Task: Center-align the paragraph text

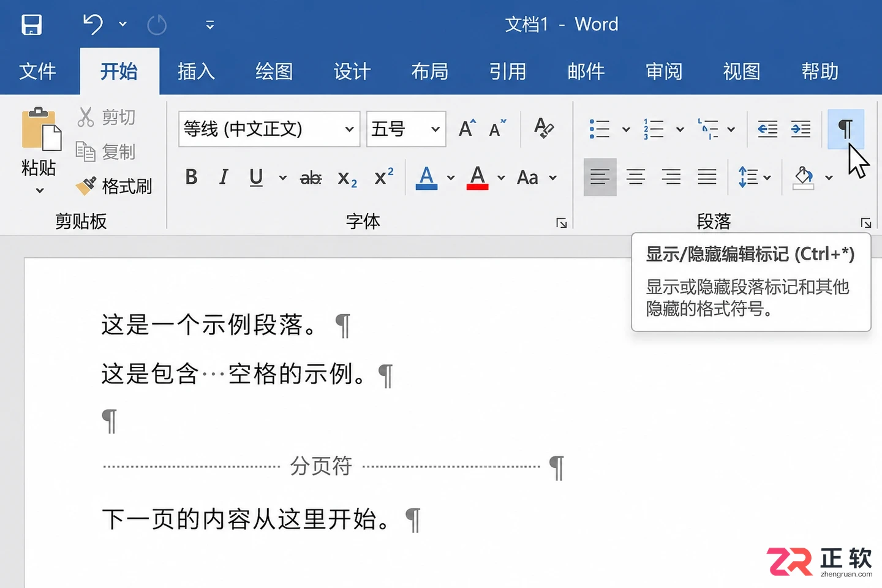Action: (636, 177)
